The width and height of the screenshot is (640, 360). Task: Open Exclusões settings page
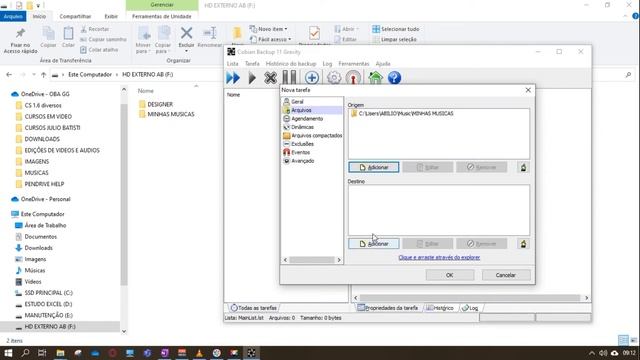pos(302,144)
